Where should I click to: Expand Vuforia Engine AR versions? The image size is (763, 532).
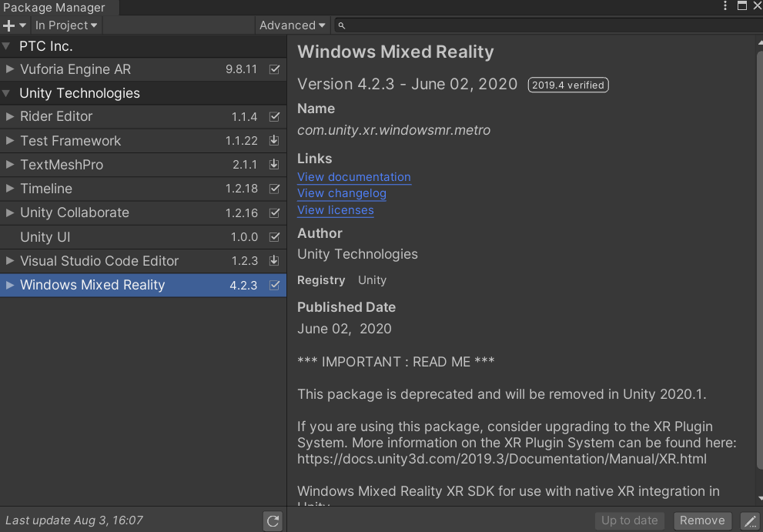(x=9, y=69)
